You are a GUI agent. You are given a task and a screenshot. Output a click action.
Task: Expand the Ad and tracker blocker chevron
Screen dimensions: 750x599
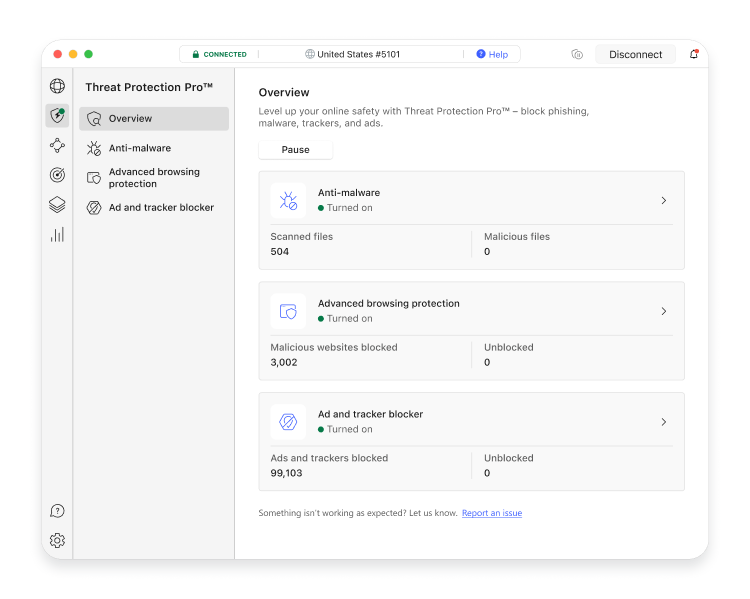(x=664, y=422)
